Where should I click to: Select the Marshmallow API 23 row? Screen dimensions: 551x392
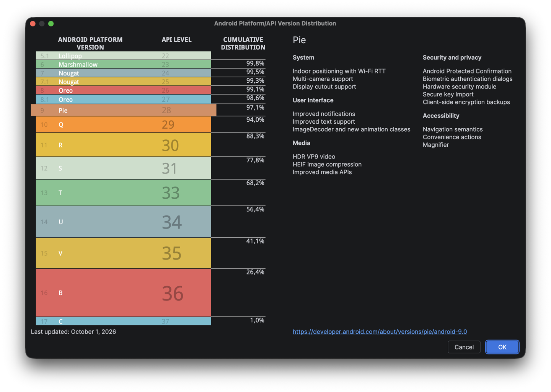(x=123, y=64)
